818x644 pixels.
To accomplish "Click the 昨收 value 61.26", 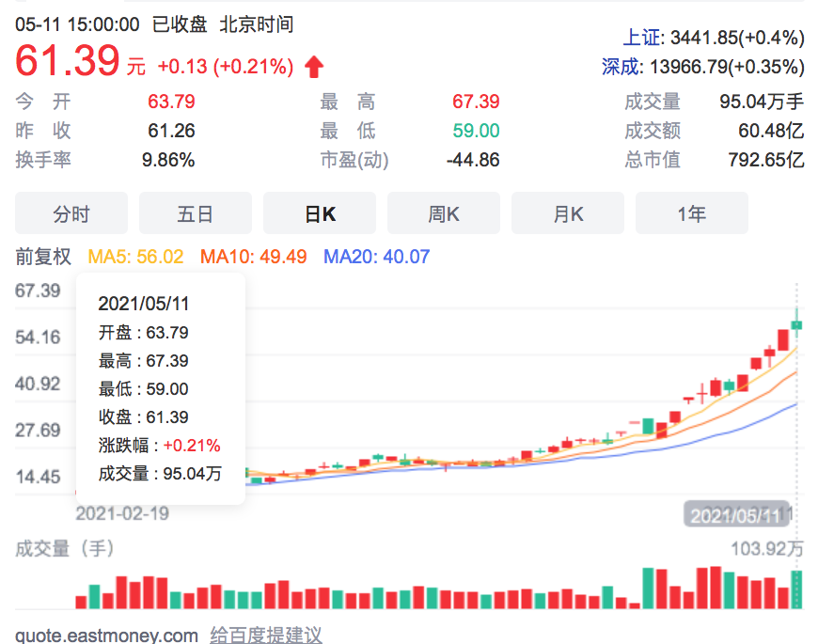I will (171, 131).
